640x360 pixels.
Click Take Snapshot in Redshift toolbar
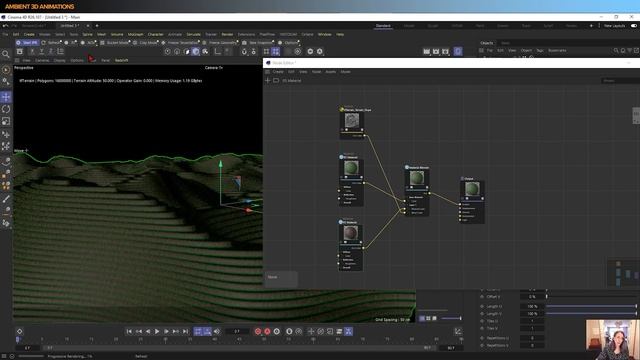258,42
